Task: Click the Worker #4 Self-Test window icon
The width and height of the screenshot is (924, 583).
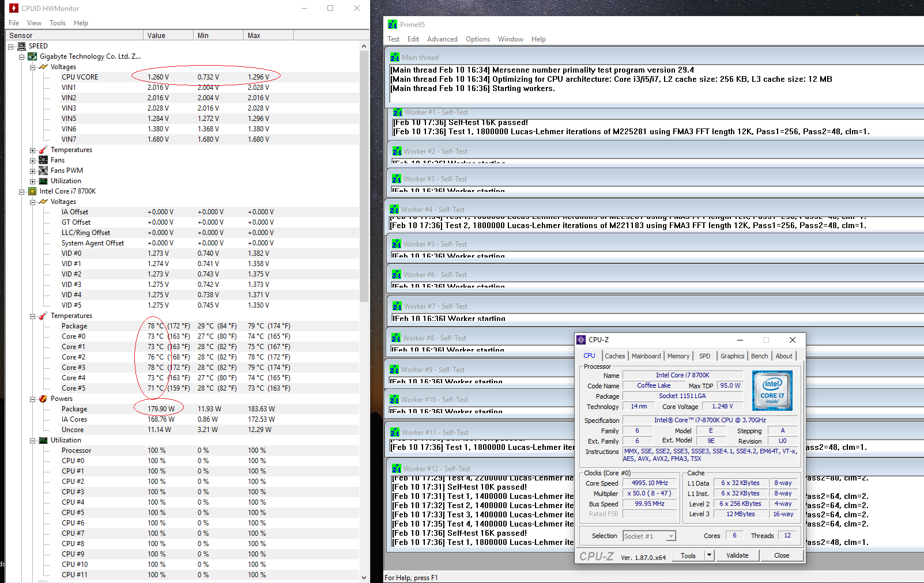Action: (x=394, y=210)
